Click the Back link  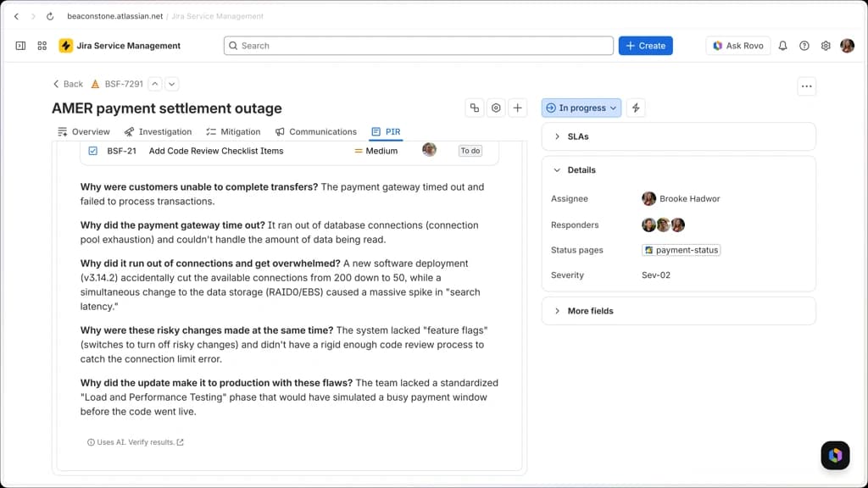(x=68, y=84)
